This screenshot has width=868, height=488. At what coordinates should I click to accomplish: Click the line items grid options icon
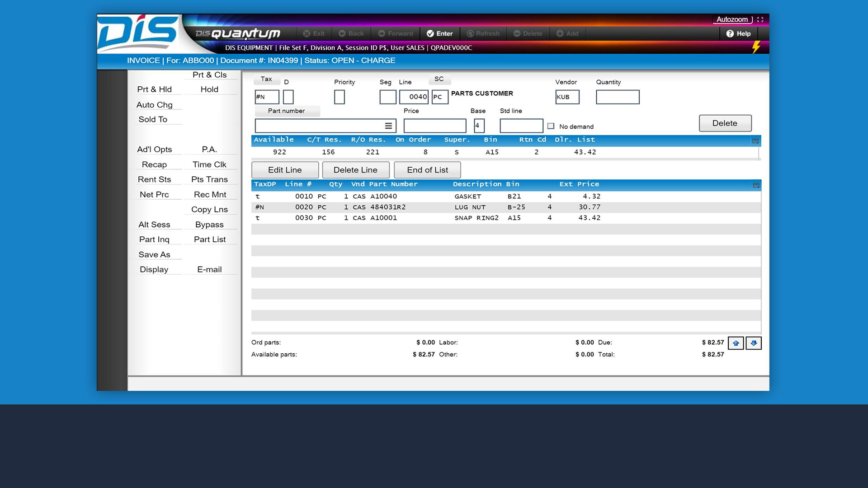pos(756,185)
